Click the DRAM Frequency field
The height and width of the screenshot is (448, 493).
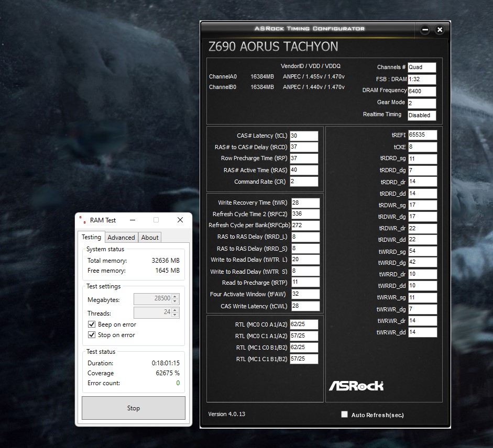tap(422, 91)
